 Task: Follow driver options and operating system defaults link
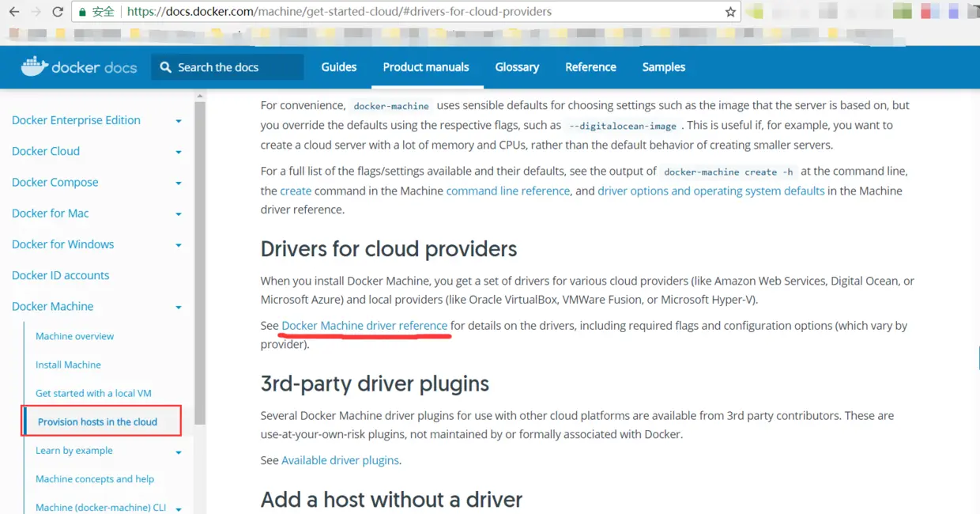[711, 191]
